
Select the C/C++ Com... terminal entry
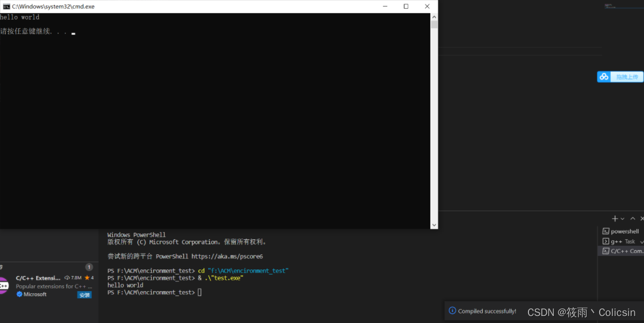(x=621, y=251)
